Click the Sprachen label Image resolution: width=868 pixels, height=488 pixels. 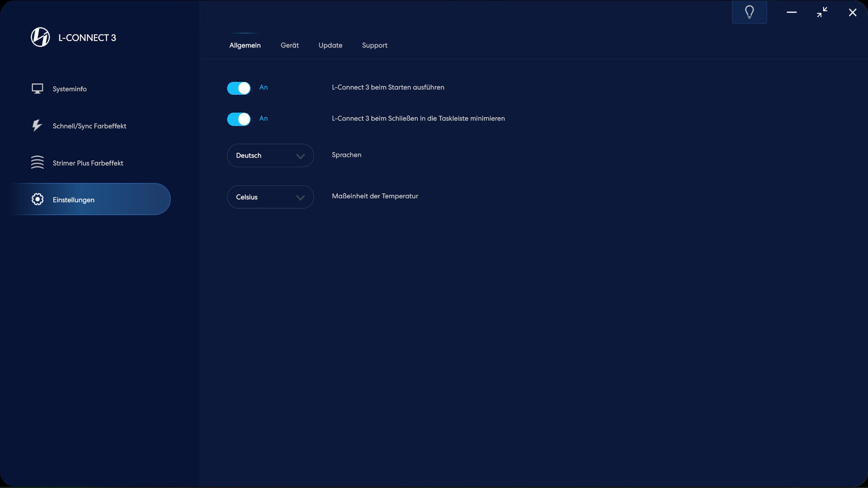(347, 155)
